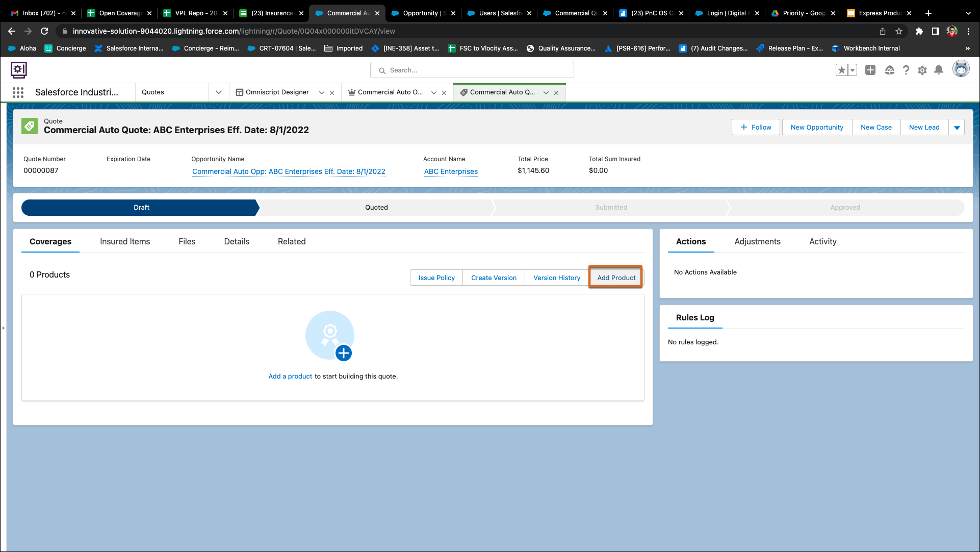Open the Workbench Internal bookmark
The height and width of the screenshot is (552, 980).
866,48
